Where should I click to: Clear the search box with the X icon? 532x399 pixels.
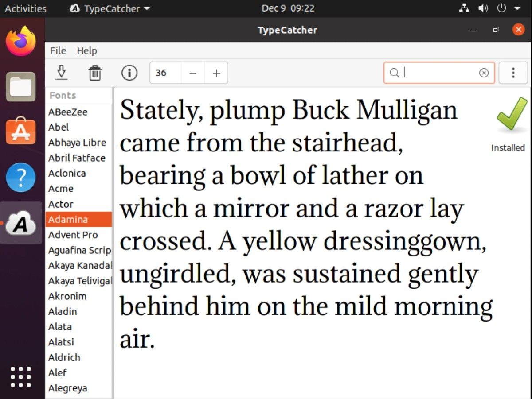tap(483, 73)
